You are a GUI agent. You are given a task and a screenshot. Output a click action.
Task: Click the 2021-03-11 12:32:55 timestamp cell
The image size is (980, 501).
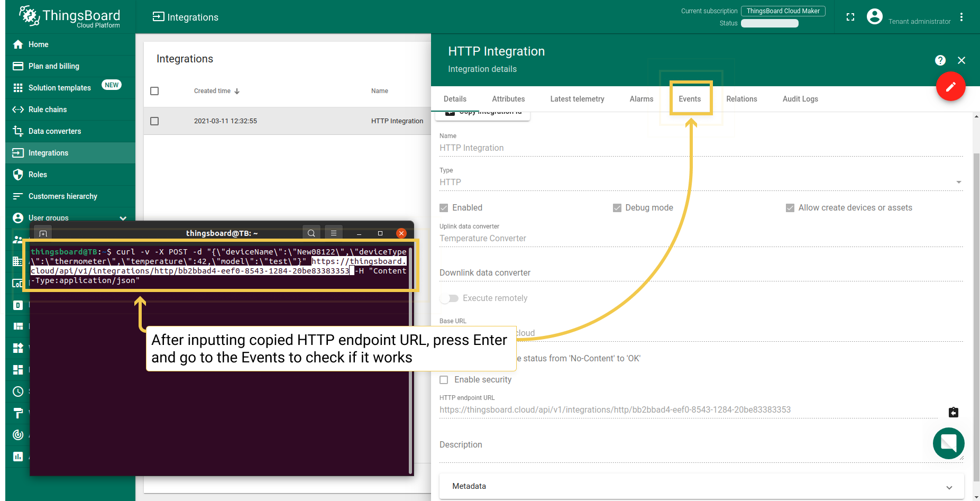[225, 121]
